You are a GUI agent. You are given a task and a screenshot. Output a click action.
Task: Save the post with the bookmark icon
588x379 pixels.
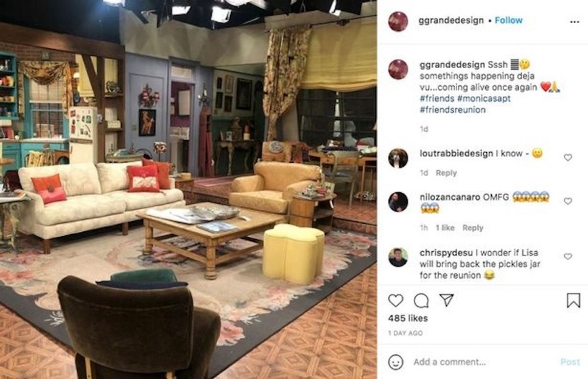[573, 301]
